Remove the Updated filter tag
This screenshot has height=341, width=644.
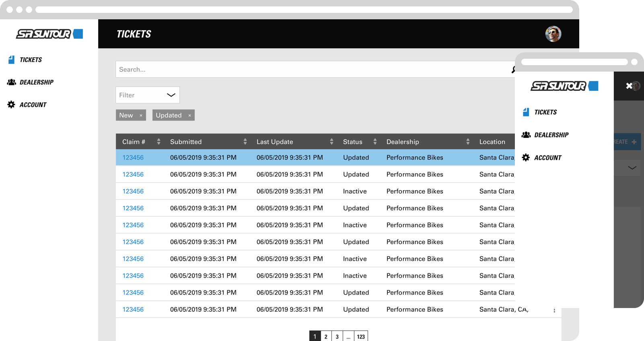click(x=189, y=115)
